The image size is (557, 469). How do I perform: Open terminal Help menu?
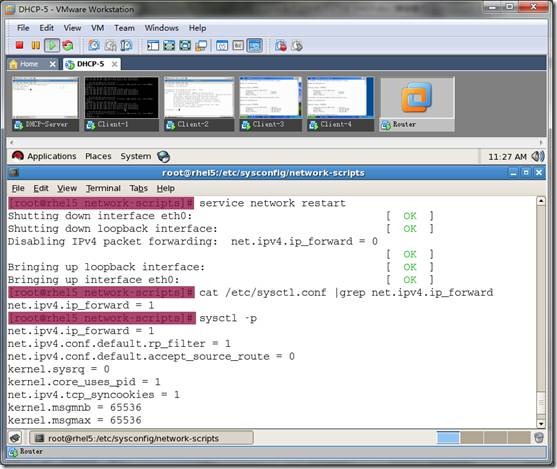[166, 188]
